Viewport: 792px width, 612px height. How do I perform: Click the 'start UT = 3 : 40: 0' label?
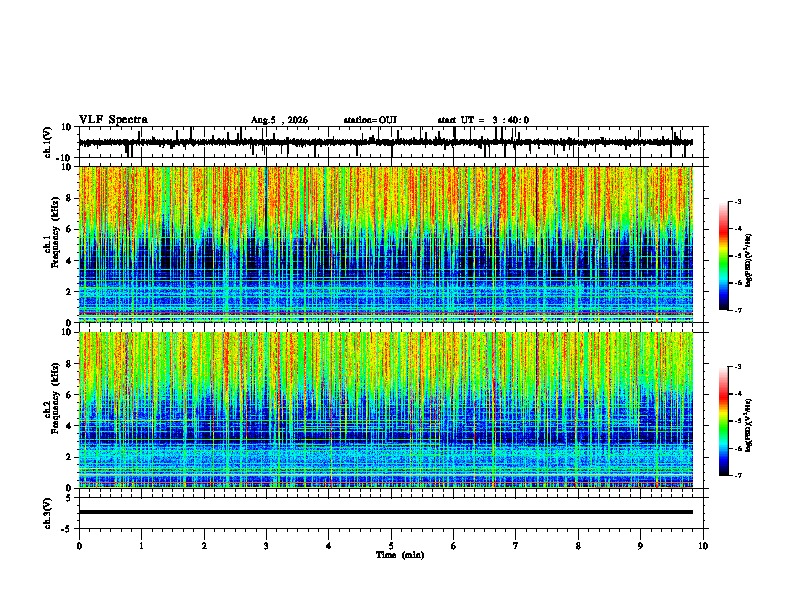(483, 120)
